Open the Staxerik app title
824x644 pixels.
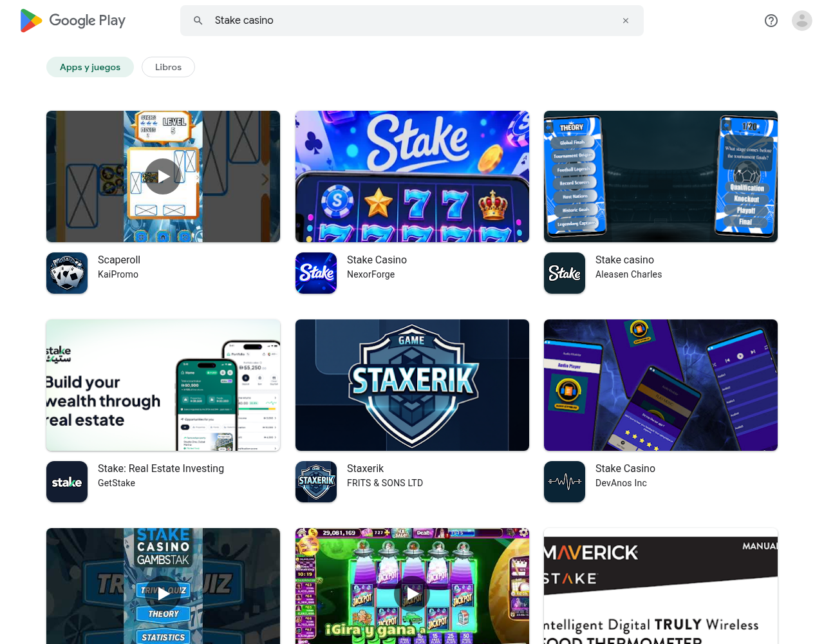point(365,468)
